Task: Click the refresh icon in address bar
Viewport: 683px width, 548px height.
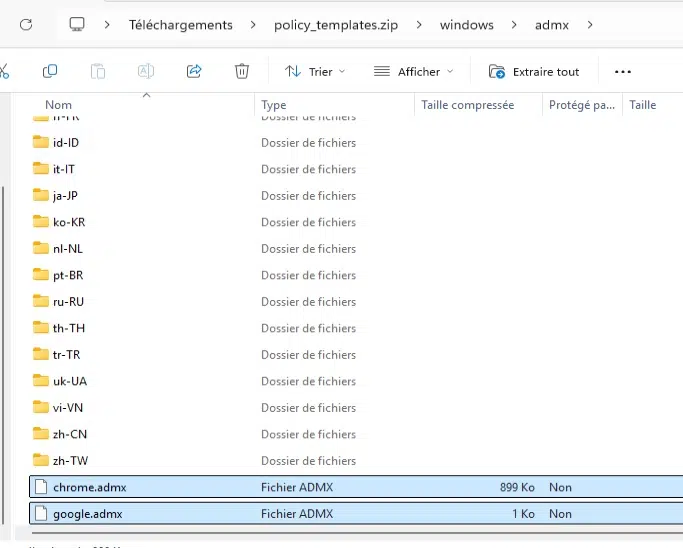Action: point(26,24)
